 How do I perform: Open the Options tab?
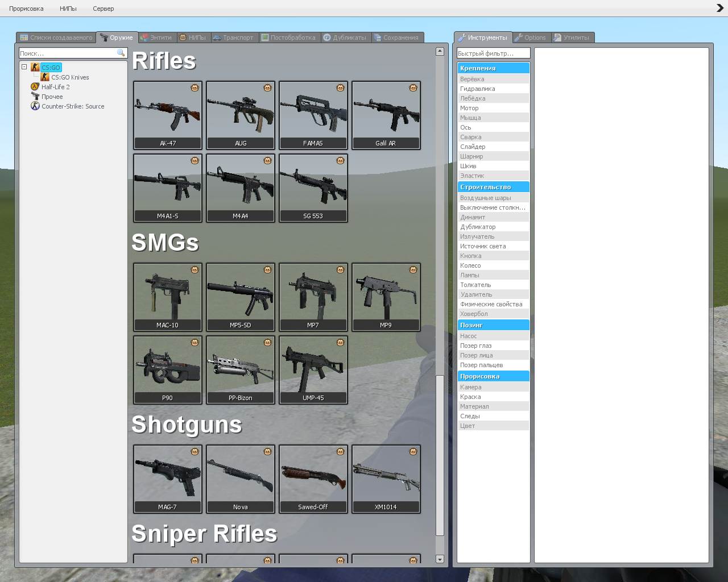(x=531, y=38)
